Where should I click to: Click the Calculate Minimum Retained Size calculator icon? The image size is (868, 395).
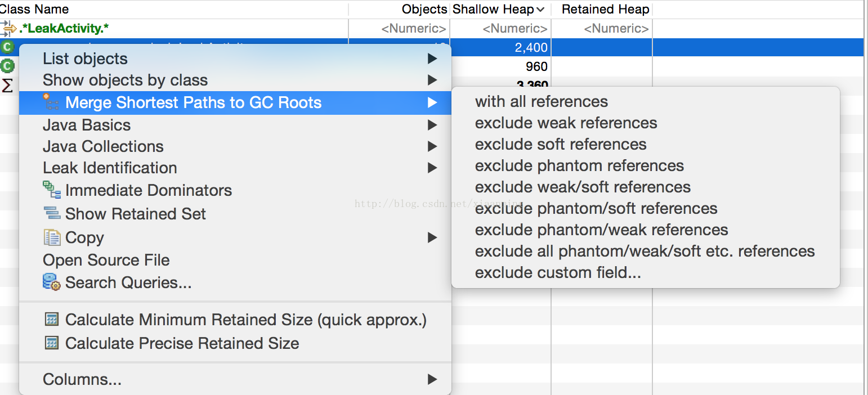coord(52,320)
